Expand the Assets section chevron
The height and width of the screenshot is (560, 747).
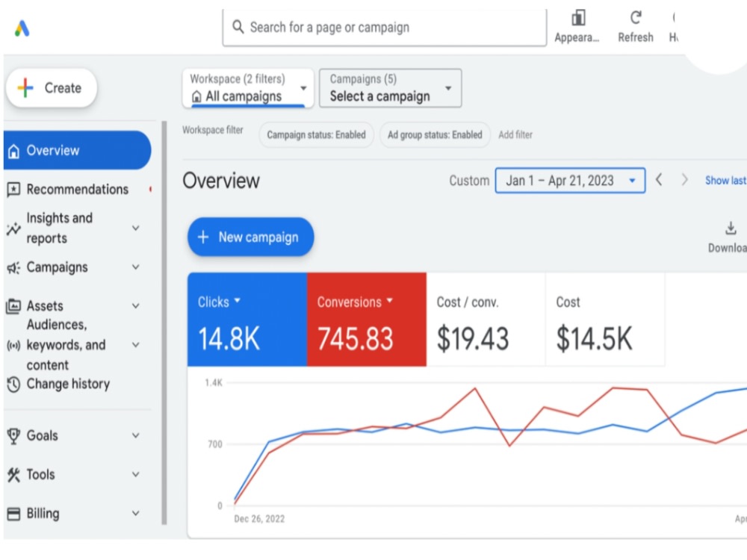click(136, 305)
